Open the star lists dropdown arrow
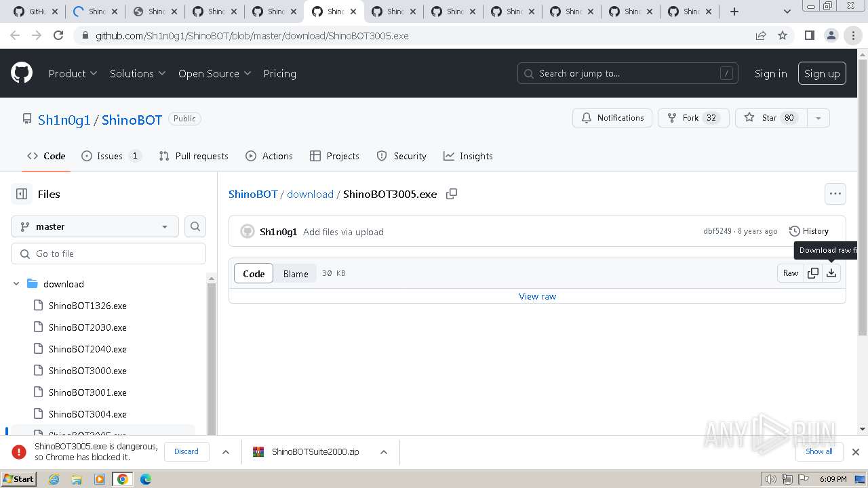 818,118
